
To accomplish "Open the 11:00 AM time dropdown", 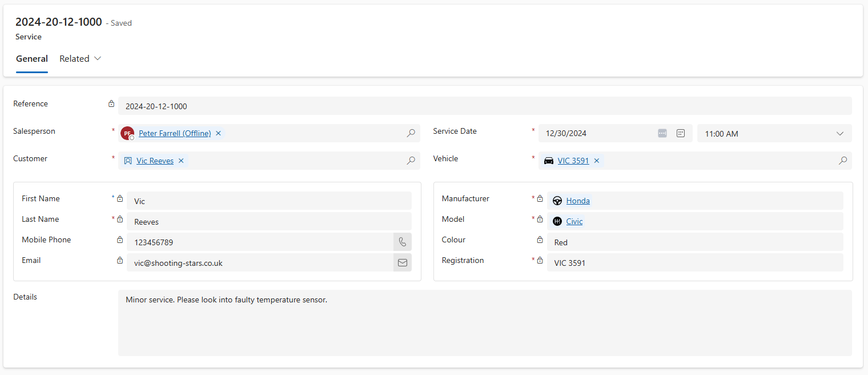I will [839, 133].
